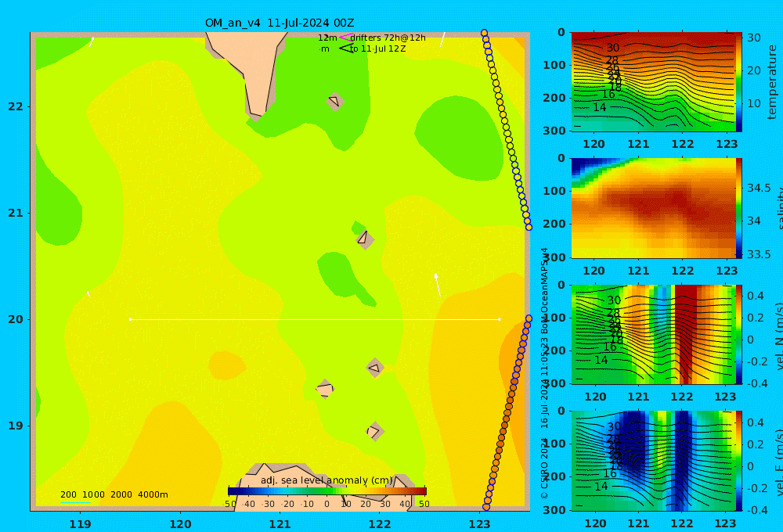Open the salinity depth section panel

coord(653,208)
